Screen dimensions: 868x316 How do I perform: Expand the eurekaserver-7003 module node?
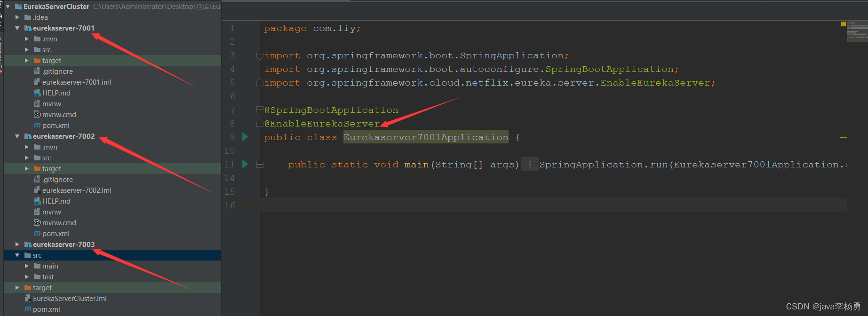click(x=17, y=245)
